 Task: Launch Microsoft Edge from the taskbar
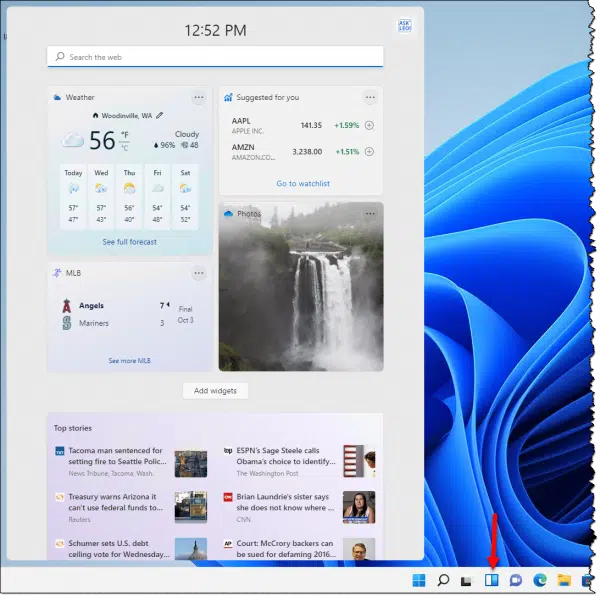pyautogui.click(x=540, y=580)
